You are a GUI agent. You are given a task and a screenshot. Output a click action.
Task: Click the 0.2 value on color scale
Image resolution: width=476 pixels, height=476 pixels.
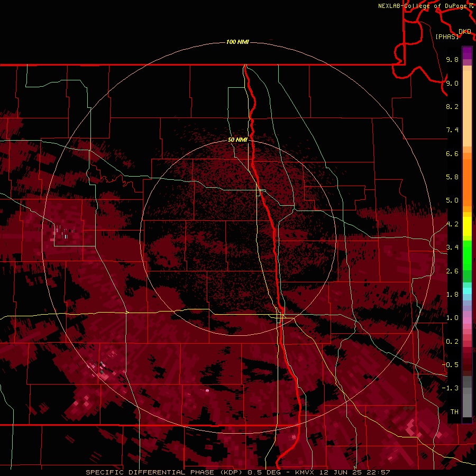click(x=452, y=342)
